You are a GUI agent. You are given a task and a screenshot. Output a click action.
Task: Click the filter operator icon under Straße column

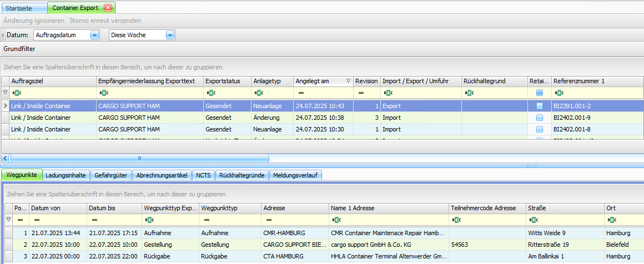pyautogui.click(x=533, y=220)
